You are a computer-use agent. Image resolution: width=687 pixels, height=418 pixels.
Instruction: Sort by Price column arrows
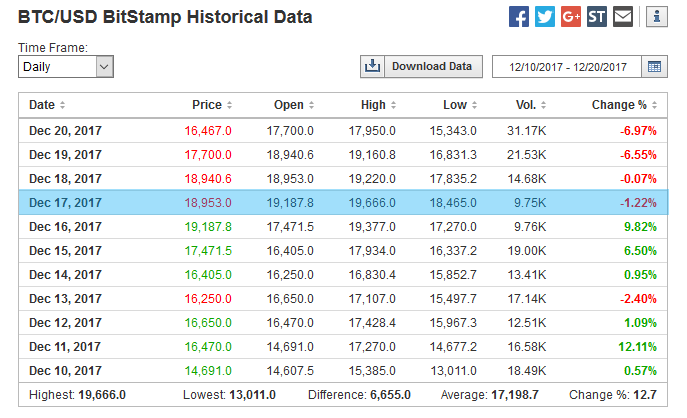[x=229, y=105]
